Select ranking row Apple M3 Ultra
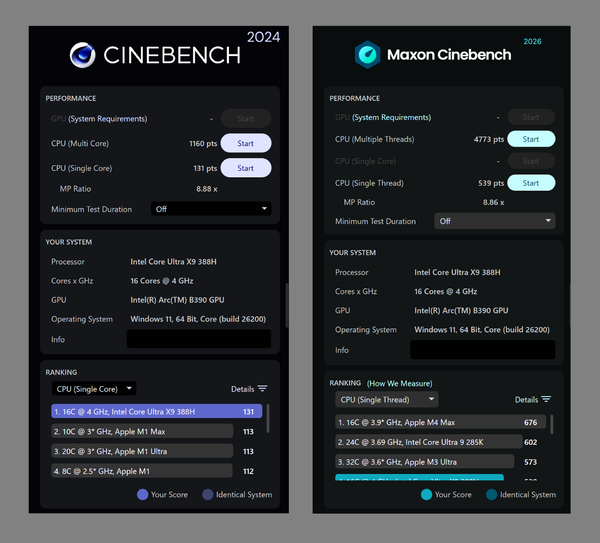 pyautogui.click(x=424, y=462)
